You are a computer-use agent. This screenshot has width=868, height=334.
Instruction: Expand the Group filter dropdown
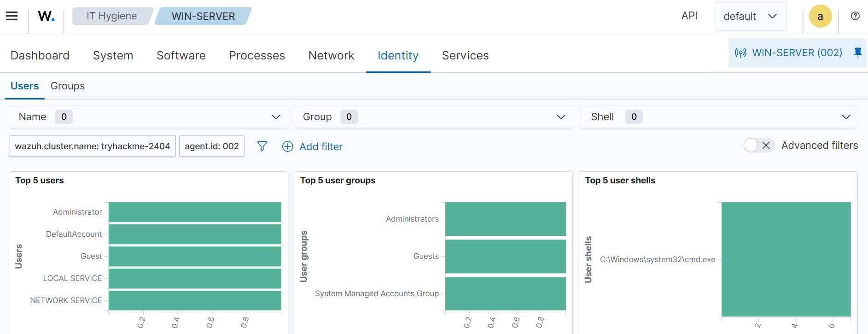click(x=433, y=117)
